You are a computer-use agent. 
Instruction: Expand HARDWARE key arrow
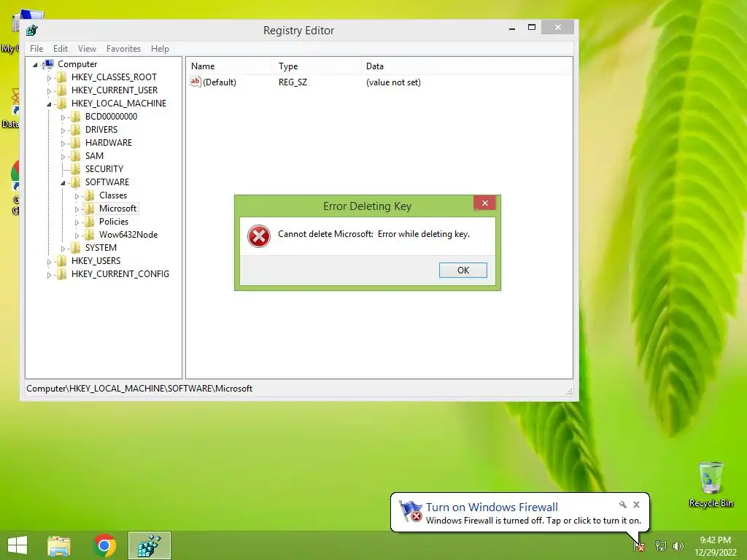point(63,144)
